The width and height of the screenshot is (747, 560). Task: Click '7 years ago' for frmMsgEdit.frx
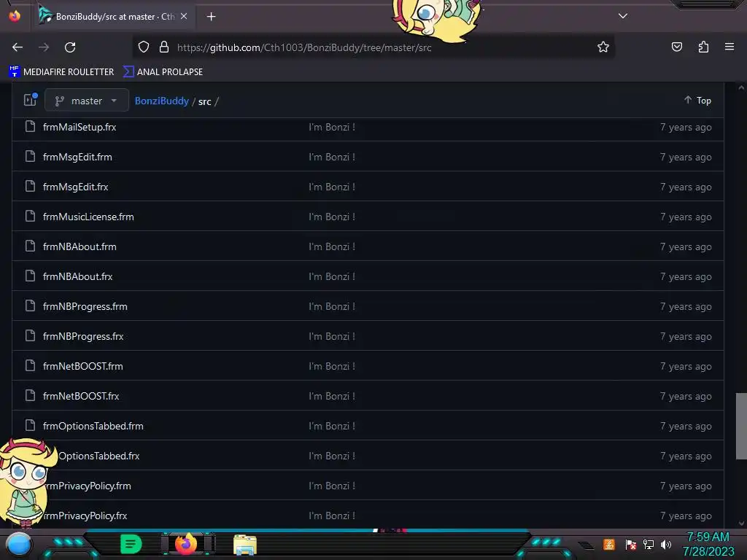click(686, 187)
